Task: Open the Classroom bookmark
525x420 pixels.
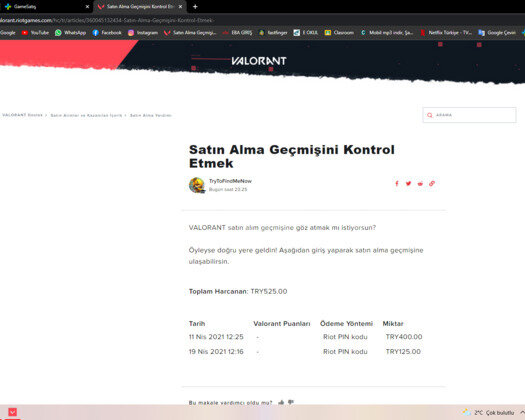Action: pos(339,32)
